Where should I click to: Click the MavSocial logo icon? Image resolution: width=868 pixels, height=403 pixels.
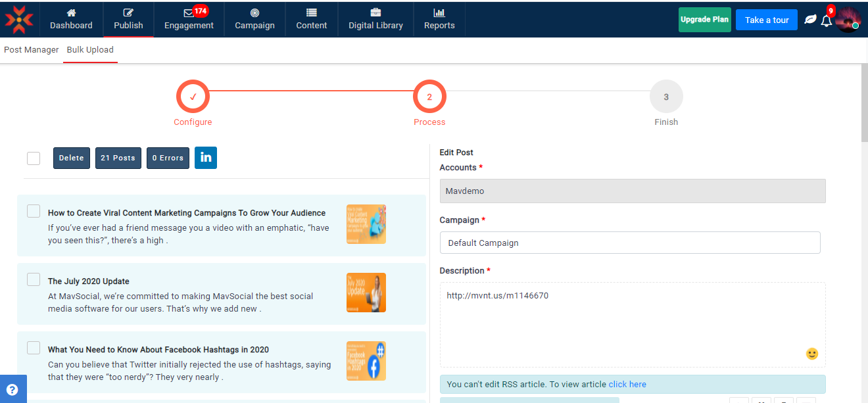pyautogui.click(x=19, y=19)
